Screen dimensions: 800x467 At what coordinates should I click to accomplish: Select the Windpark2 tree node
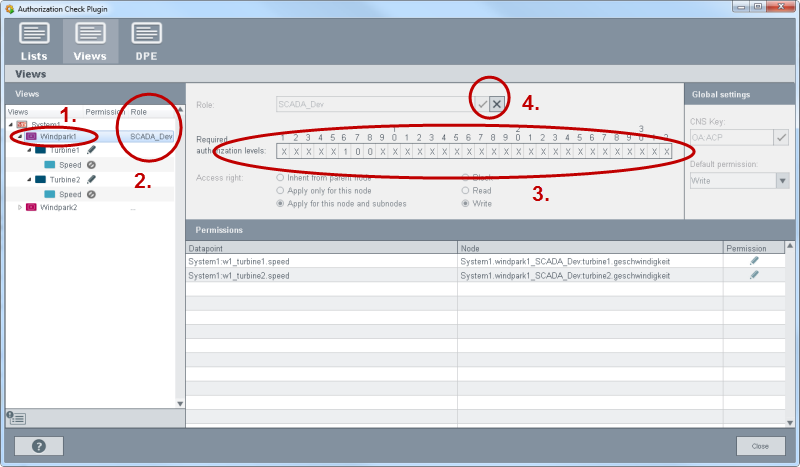tap(59, 207)
